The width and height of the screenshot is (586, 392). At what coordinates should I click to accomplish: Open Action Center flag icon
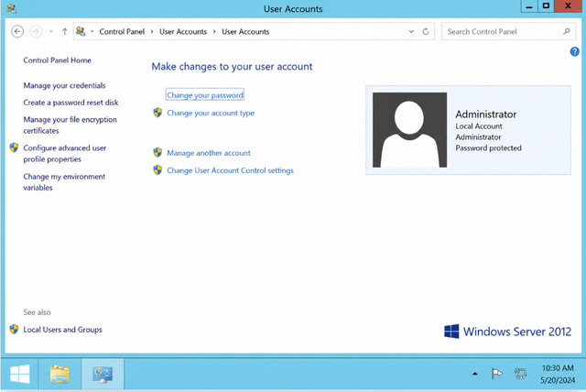pos(496,374)
